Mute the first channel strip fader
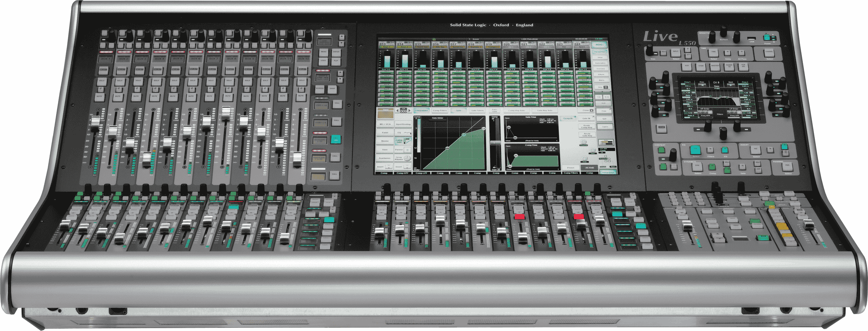The height and width of the screenshot is (331, 868). click(x=100, y=96)
